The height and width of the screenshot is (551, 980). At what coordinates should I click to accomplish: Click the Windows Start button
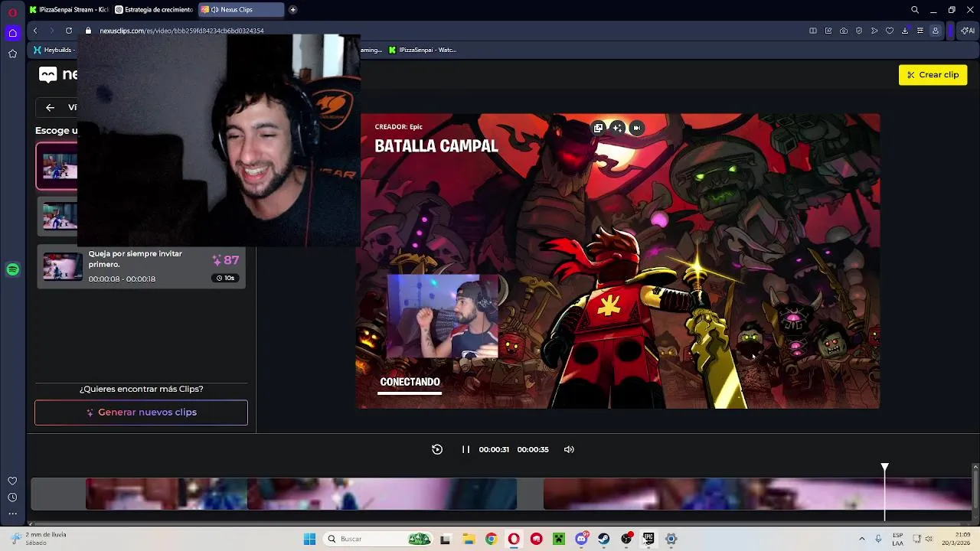coord(309,539)
